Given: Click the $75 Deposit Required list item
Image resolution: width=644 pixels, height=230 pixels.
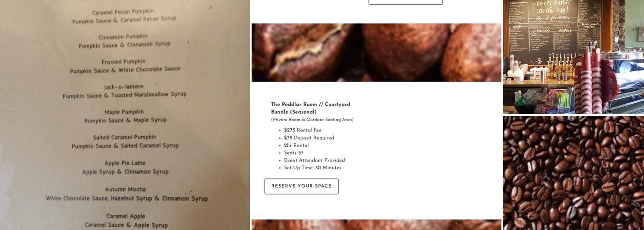Looking at the screenshot, I should point(309,138).
